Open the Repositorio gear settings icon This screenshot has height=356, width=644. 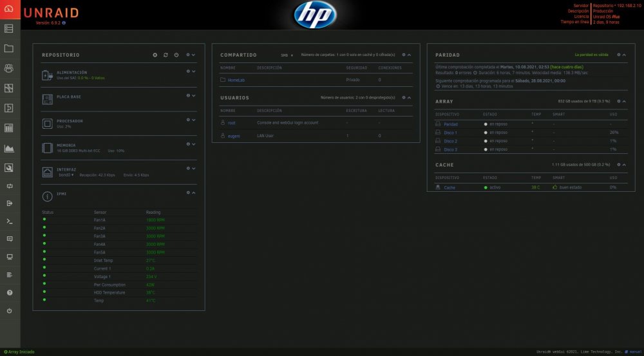pos(188,55)
